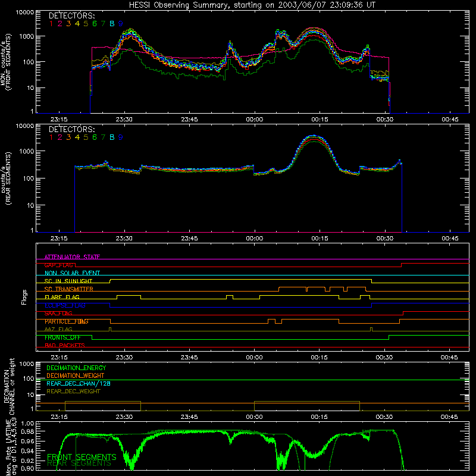Click detector 6 in front-segments legend
This screenshot has width=476, height=476.
pyautogui.click(x=95, y=24)
